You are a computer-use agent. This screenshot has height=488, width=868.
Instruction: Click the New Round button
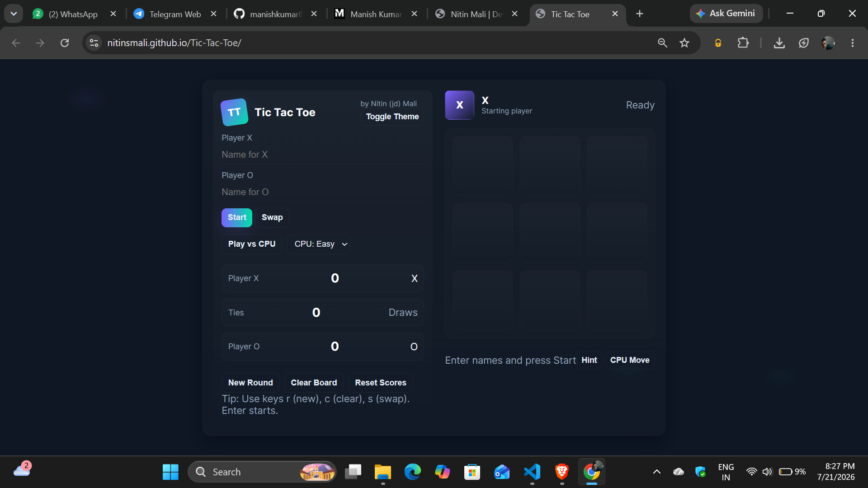[250, 383]
